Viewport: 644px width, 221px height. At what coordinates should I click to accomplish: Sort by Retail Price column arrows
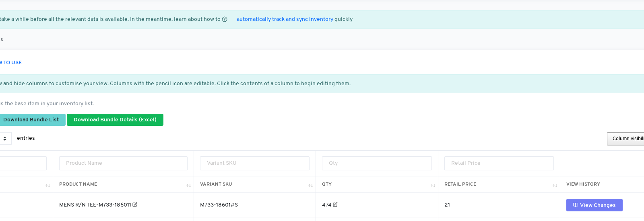[555, 186]
